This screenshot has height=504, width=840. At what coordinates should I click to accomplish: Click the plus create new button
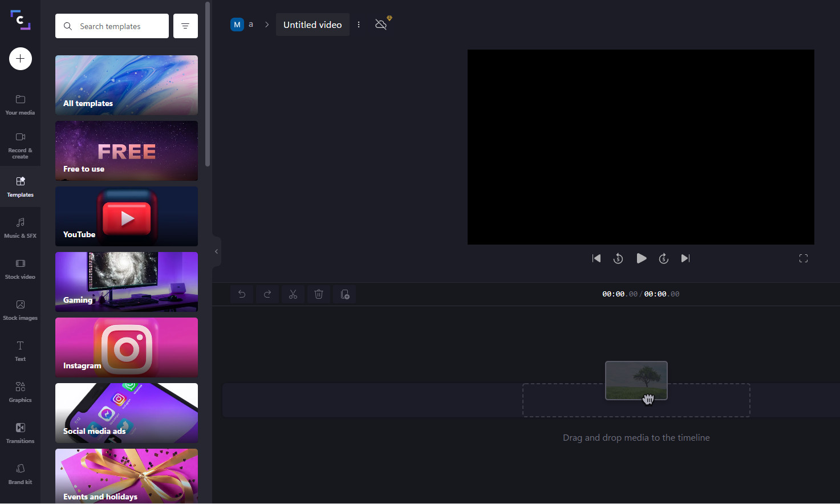click(x=21, y=59)
